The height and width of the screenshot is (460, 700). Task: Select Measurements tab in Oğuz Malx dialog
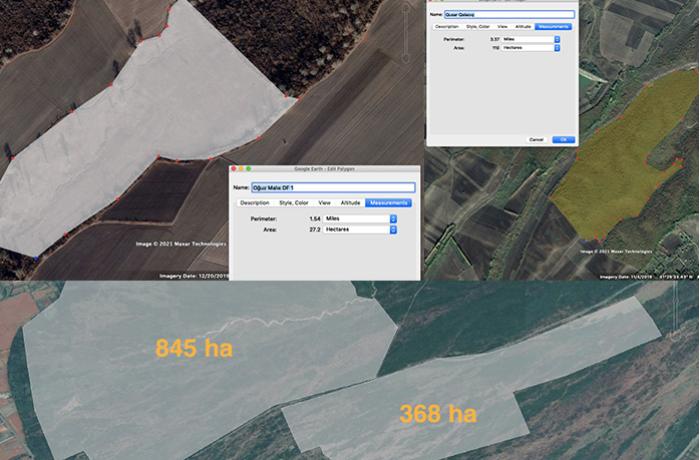(388, 203)
